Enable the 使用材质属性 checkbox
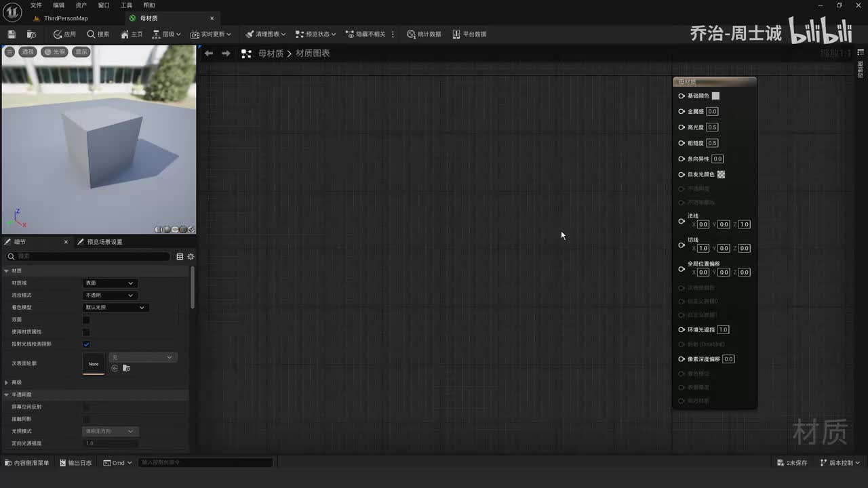Viewport: 868px width, 488px height. click(86, 332)
